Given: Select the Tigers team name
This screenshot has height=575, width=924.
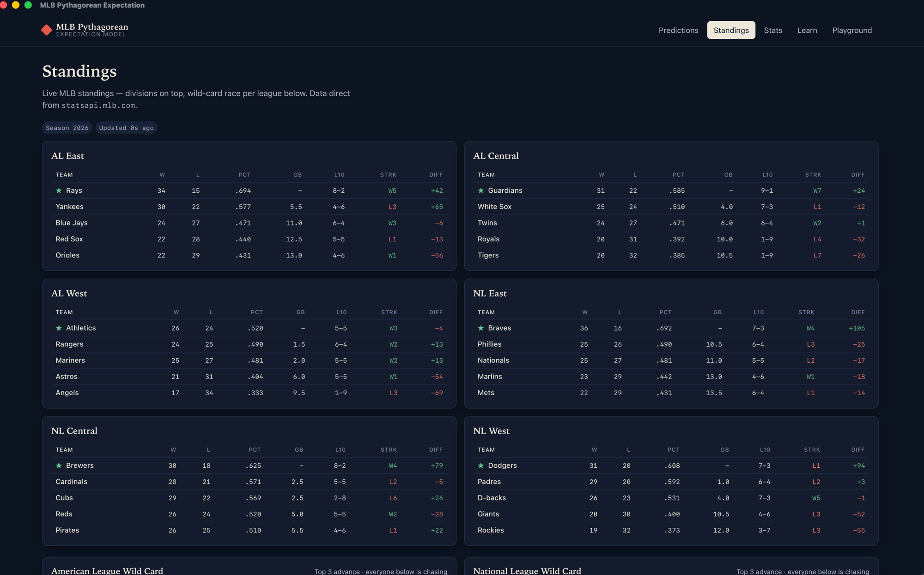Looking at the screenshot, I should click(488, 255).
